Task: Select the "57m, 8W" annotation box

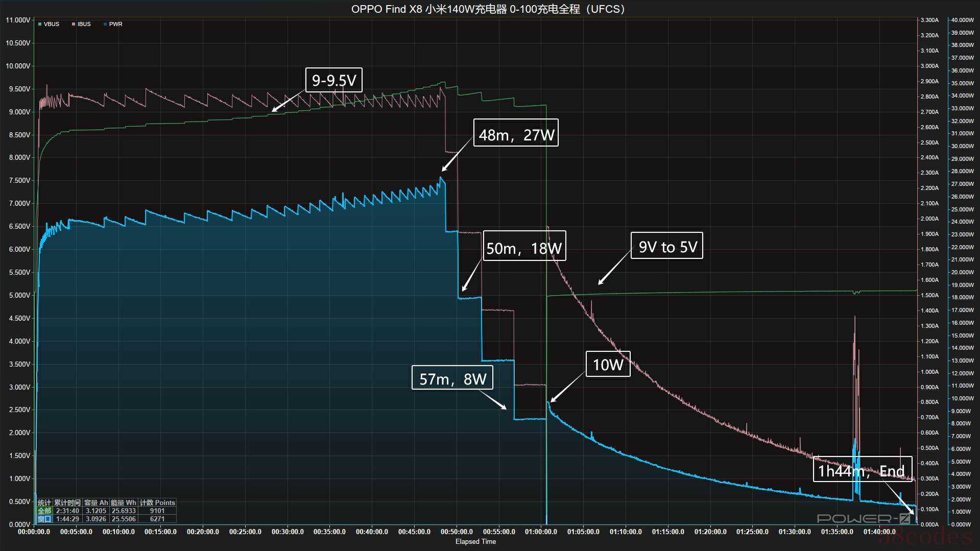Action: click(x=452, y=377)
